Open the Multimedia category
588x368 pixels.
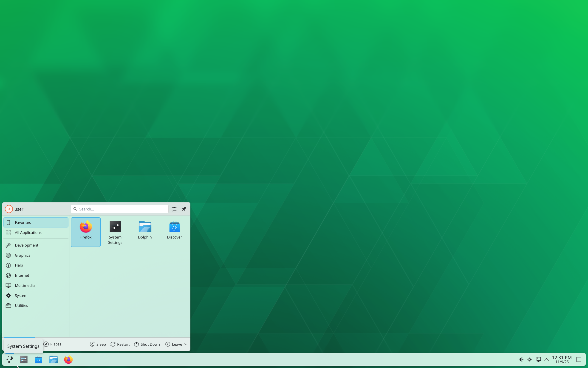coord(36,285)
